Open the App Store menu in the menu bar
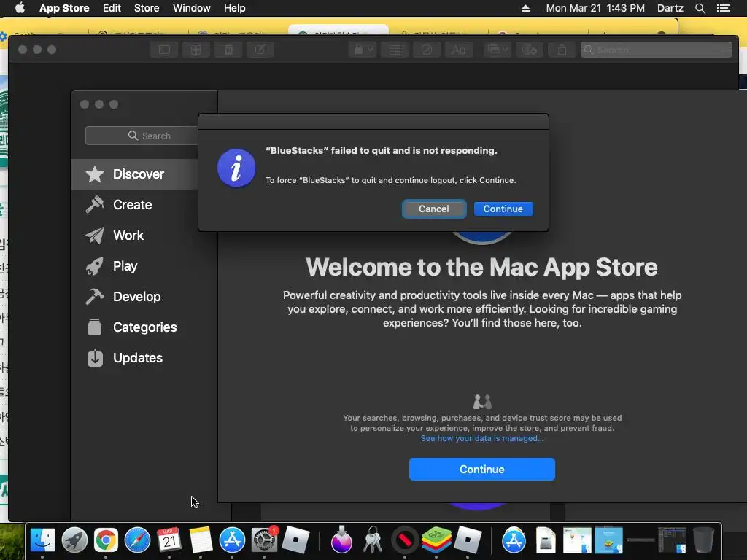747x560 pixels. click(64, 8)
